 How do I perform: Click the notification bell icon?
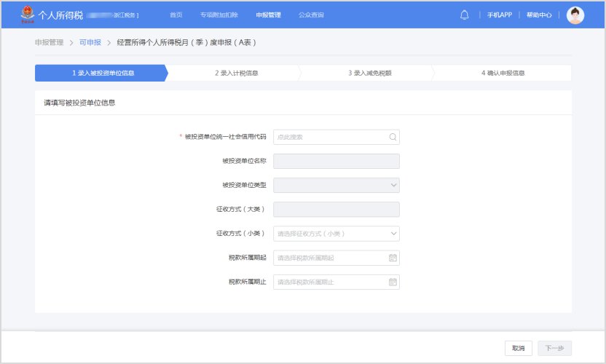click(465, 15)
